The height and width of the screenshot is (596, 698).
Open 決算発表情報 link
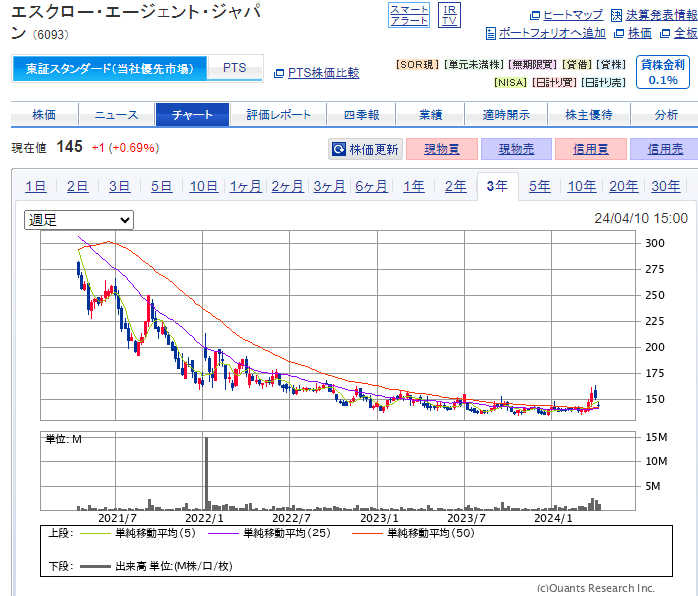(x=661, y=15)
